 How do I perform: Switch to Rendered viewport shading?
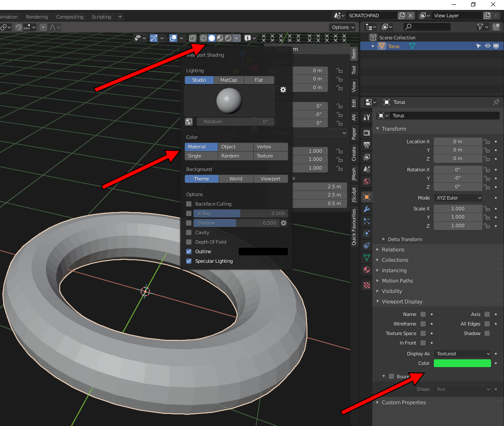click(x=228, y=38)
